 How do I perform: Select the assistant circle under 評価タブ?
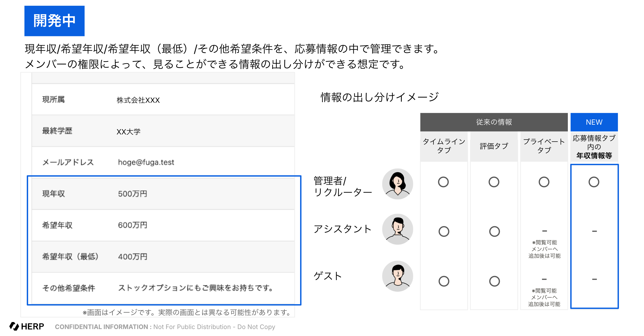[x=494, y=231]
